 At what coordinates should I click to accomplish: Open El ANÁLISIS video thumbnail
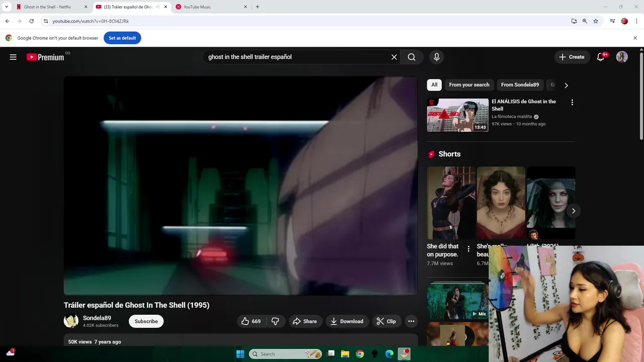click(458, 115)
